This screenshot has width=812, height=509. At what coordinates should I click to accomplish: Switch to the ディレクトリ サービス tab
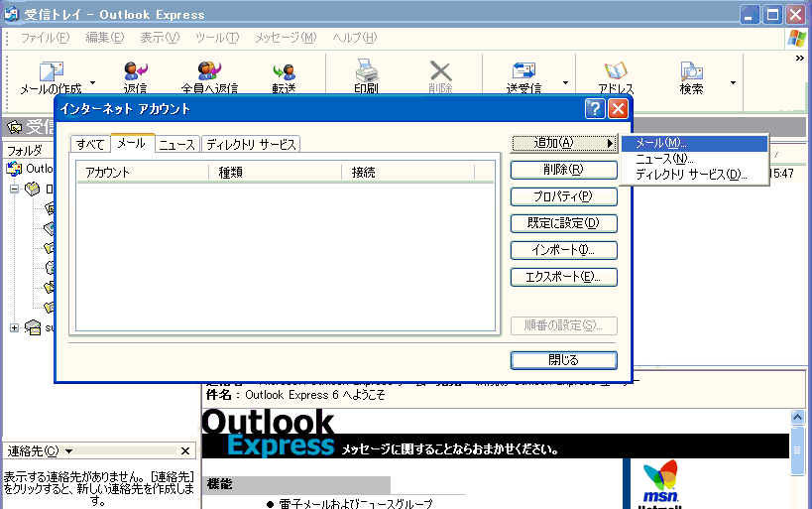[x=250, y=145]
